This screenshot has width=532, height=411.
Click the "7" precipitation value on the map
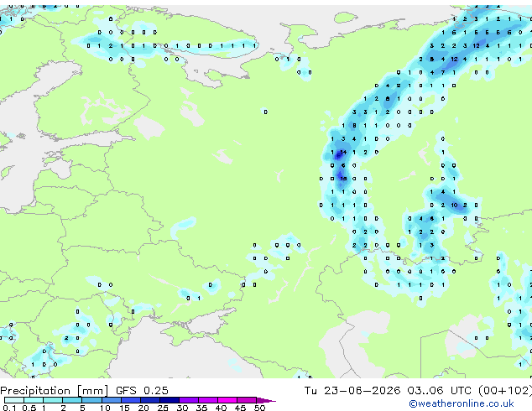point(443,72)
